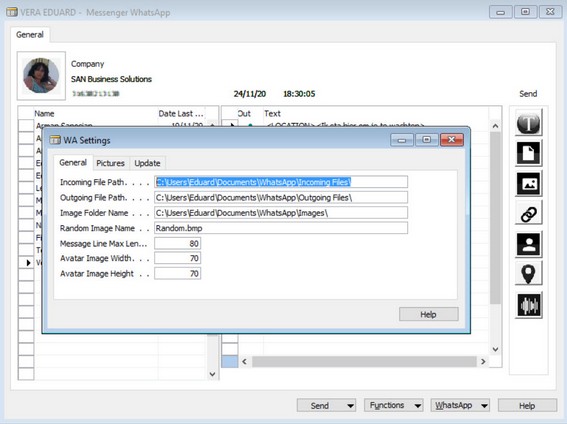Minimize the WA Settings window
The height and width of the screenshot is (424, 567).
(x=402, y=140)
